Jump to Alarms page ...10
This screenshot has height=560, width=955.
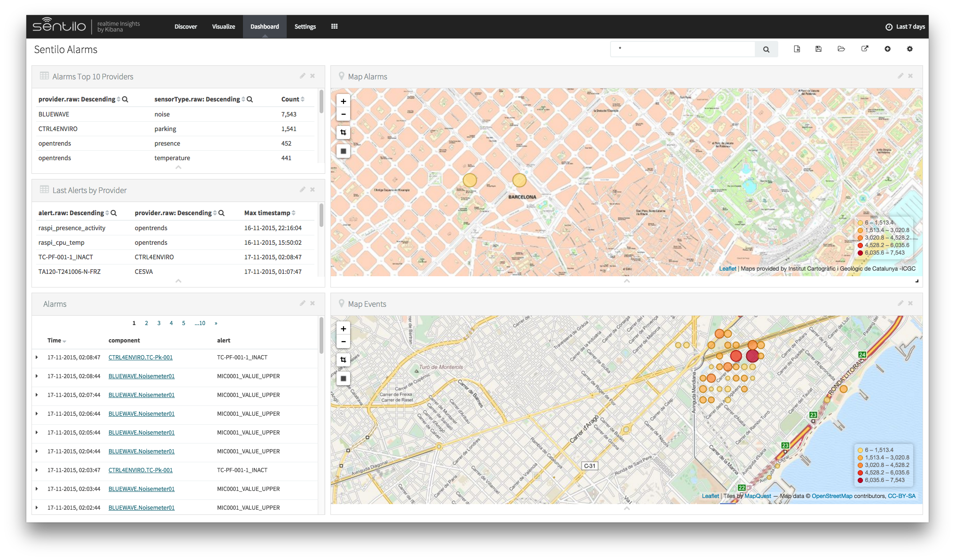click(x=200, y=323)
